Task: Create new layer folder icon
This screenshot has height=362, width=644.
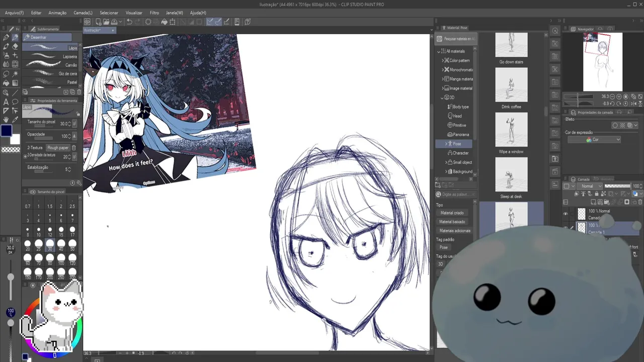Action: coord(607,202)
